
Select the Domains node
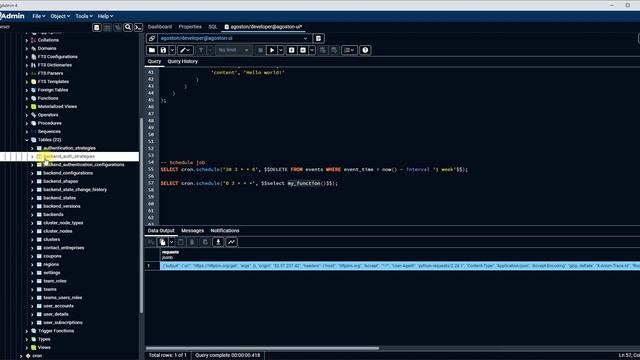[47, 49]
